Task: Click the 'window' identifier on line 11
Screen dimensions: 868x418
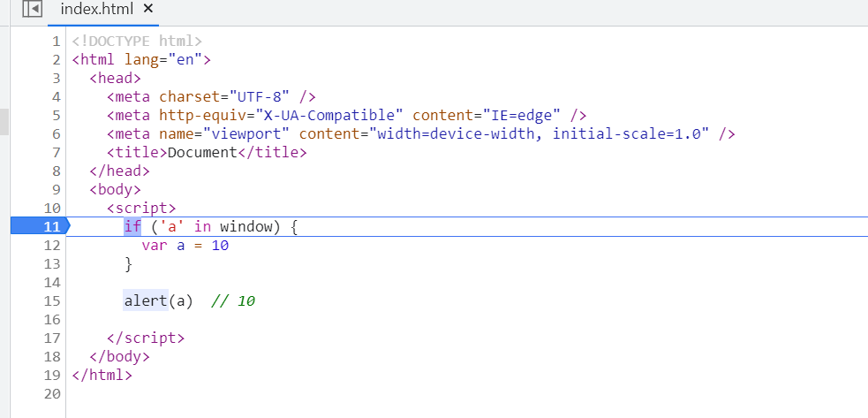Action: point(245,227)
